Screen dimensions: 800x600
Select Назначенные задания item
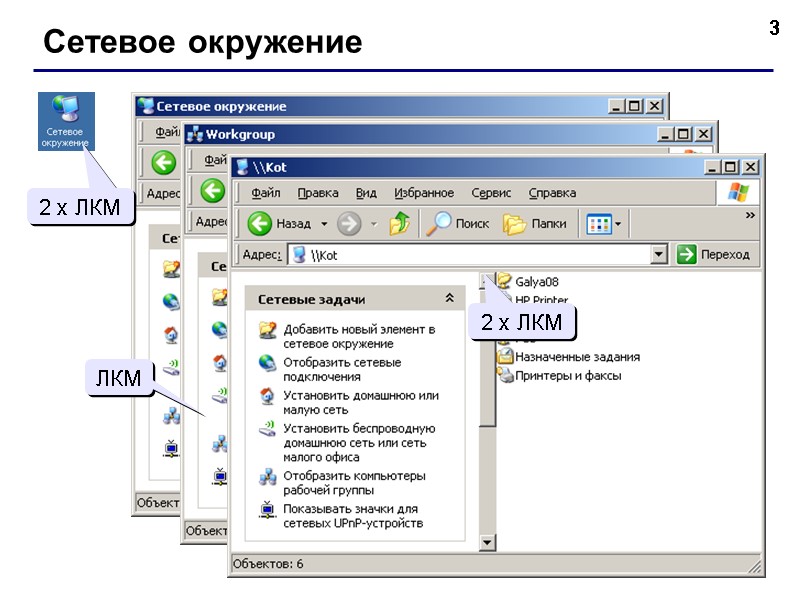point(569,357)
